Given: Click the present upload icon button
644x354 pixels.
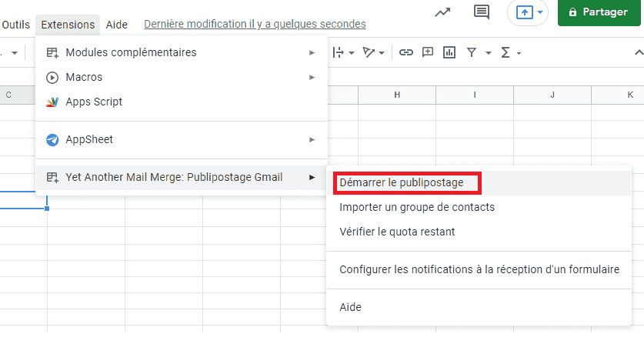Looking at the screenshot, I should point(525,12).
